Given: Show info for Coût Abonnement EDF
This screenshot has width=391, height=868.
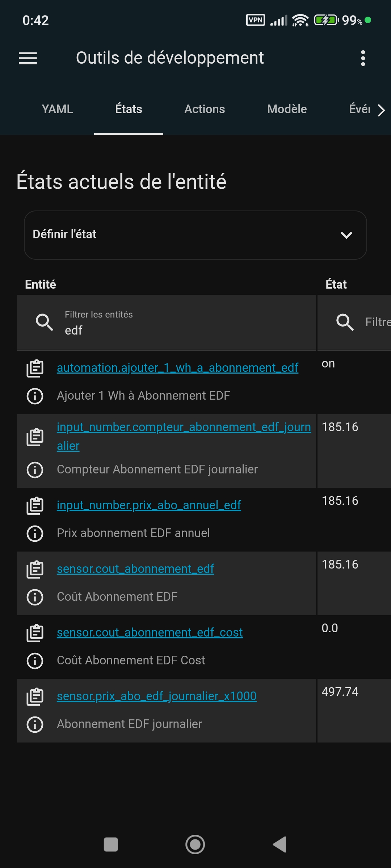Looking at the screenshot, I should pos(35,597).
